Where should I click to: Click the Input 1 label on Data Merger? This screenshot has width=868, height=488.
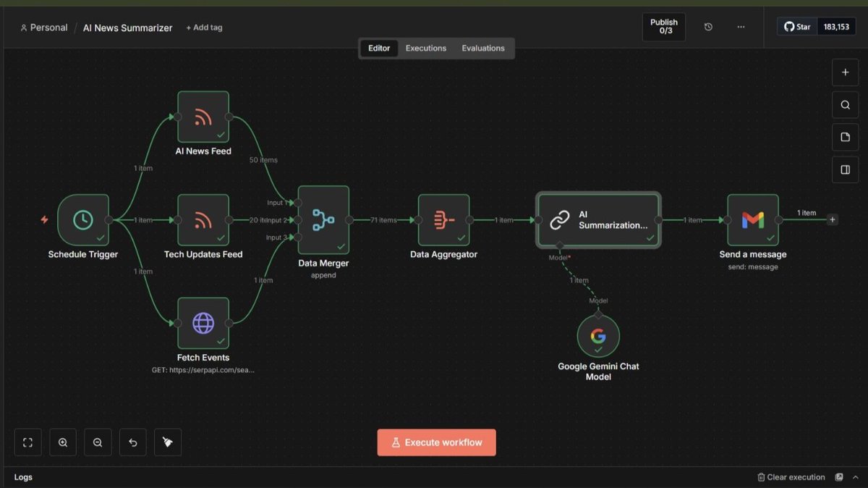(276, 203)
